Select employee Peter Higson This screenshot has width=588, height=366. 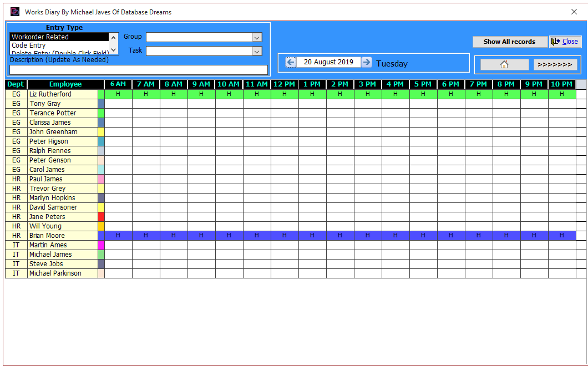[x=63, y=141]
